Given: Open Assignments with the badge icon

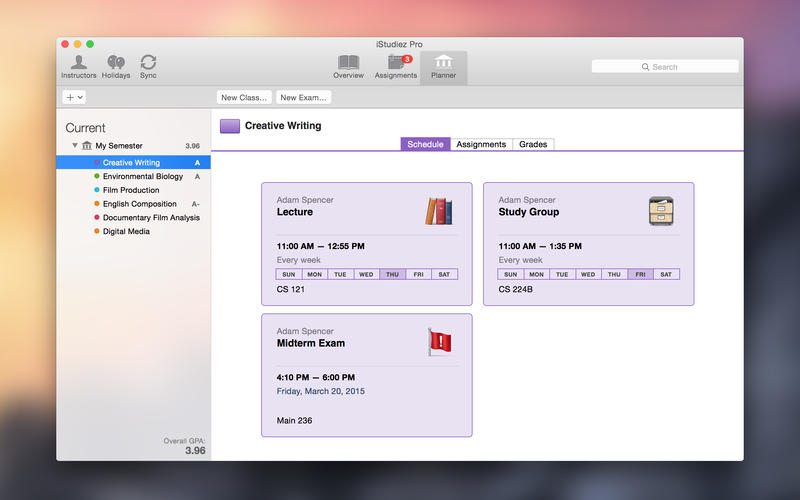Looking at the screenshot, I should coord(396,62).
